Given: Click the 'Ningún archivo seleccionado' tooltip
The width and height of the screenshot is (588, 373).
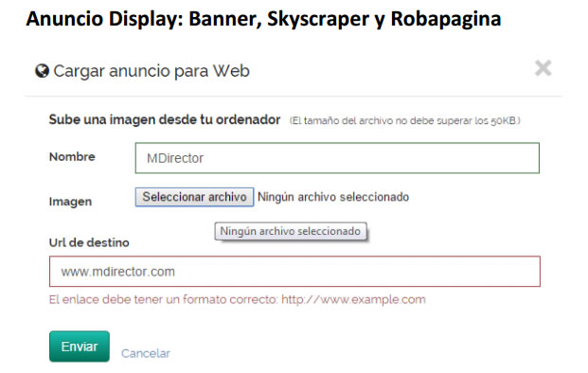Looking at the screenshot, I should pos(291,231).
